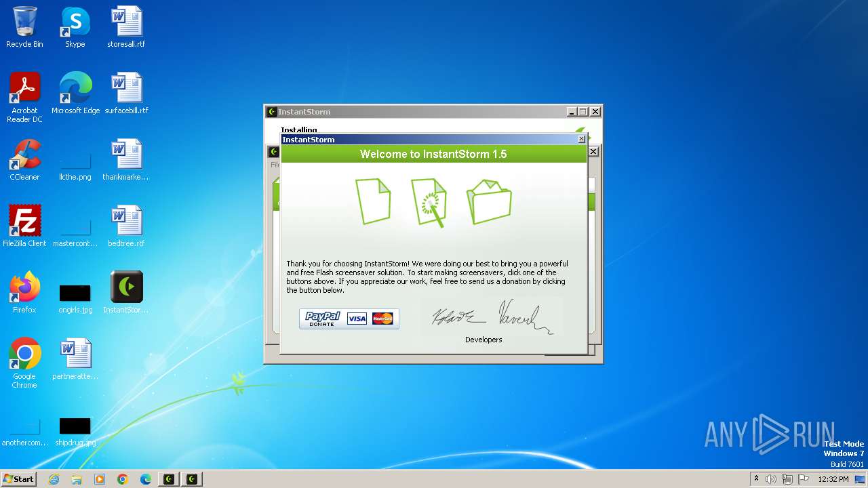The width and height of the screenshot is (868, 488).
Task: Maximize the InstantStorm installer window
Action: point(583,112)
